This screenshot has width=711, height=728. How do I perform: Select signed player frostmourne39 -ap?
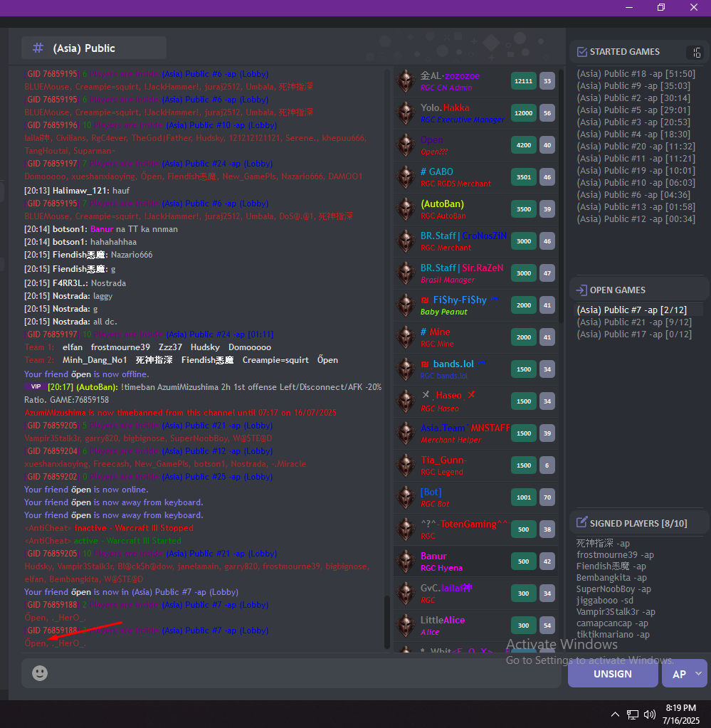click(615, 555)
